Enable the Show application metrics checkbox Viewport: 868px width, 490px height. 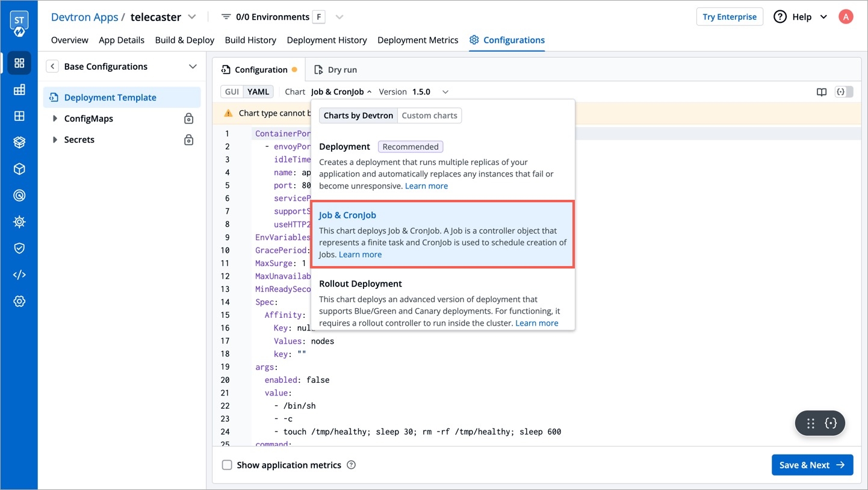pyautogui.click(x=227, y=465)
